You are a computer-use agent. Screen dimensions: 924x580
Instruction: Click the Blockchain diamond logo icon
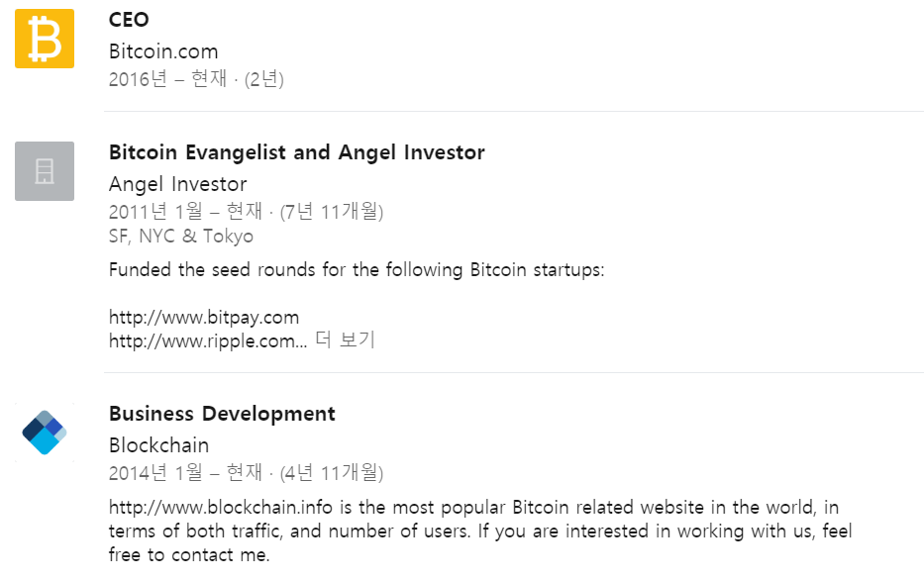tap(45, 433)
